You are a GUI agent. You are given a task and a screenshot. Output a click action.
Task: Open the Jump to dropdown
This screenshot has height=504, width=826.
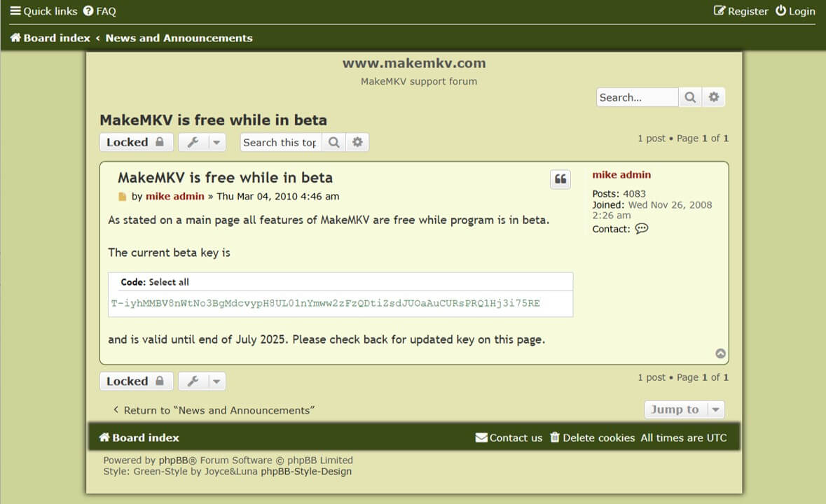coord(684,409)
